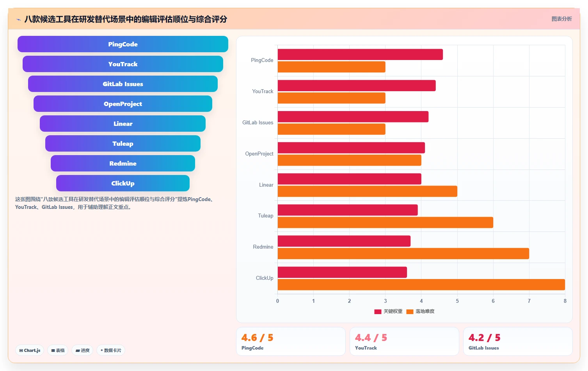
Task: Click Tuleap's orange 落地难度 bar
Action: click(385, 223)
